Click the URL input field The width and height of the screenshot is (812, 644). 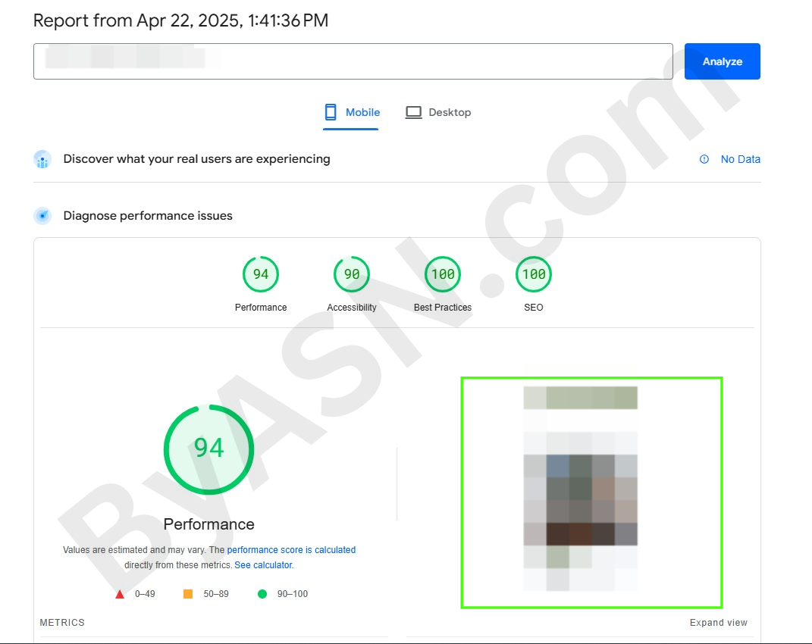coord(353,61)
